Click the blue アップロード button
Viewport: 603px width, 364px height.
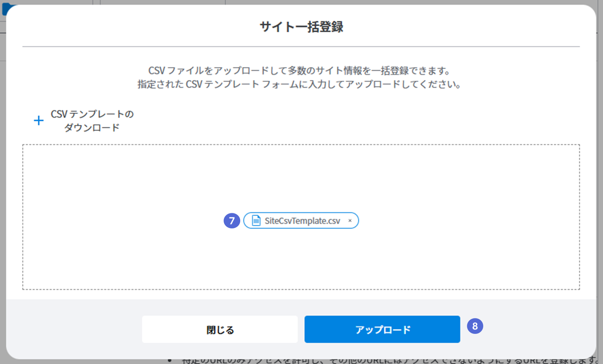(382, 329)
